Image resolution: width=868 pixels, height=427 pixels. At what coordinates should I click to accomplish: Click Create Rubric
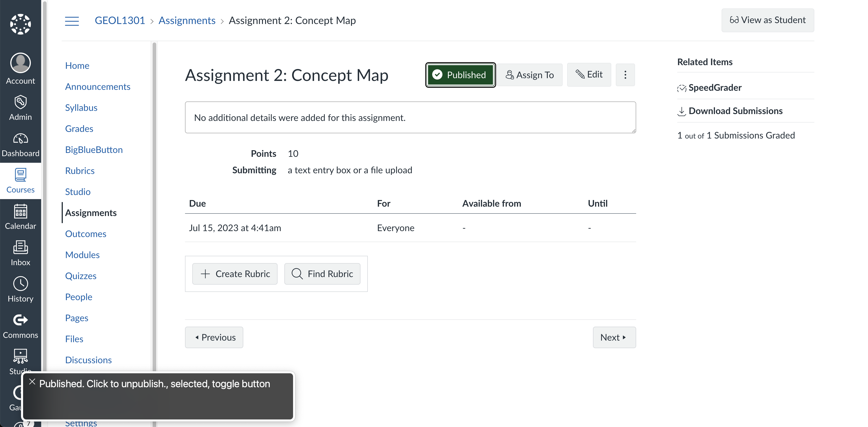point(235,274)
